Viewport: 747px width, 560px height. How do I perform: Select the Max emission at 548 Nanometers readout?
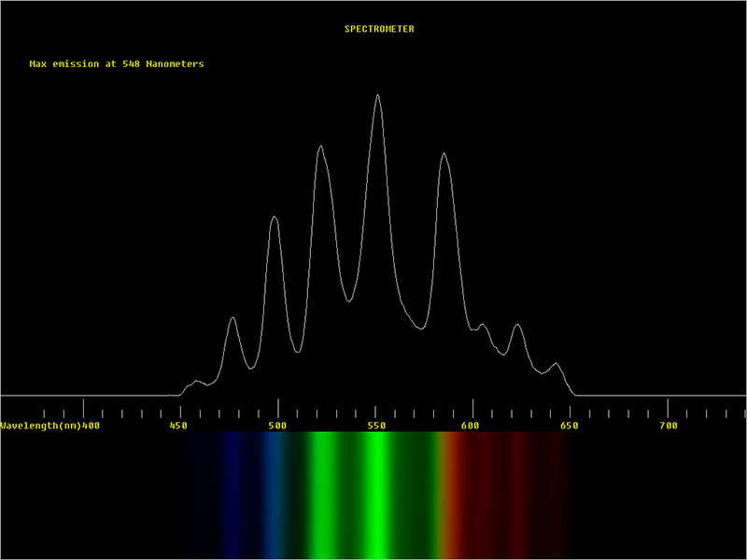[x=117, y=64]
